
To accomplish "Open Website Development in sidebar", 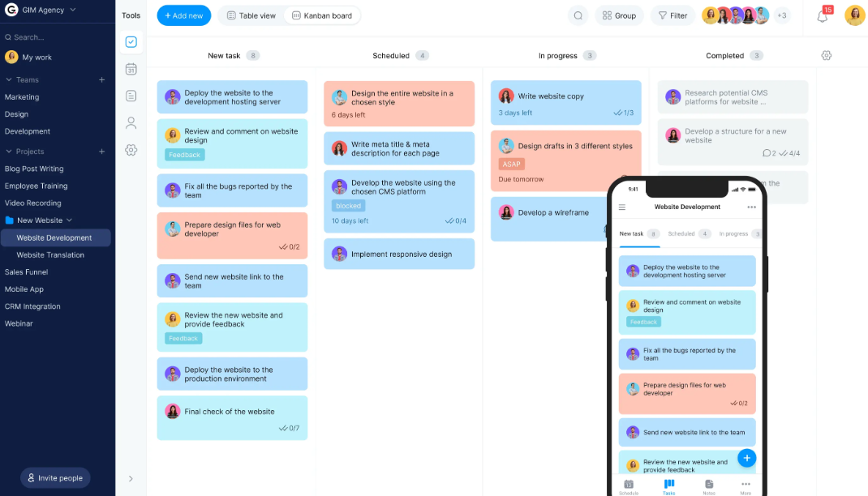I will pyautogui.click(x=54, y=237).
